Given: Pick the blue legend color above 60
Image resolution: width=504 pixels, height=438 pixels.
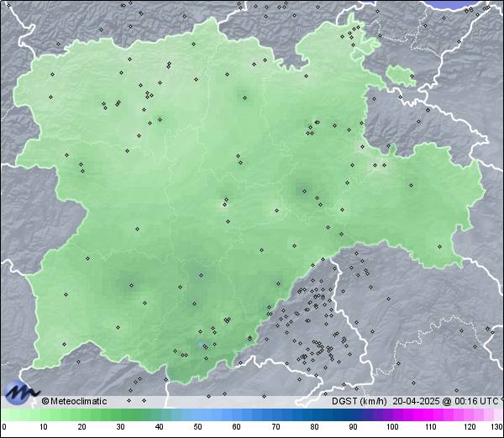Looking at the screenshot, I should pyautogui.click(x=237, y=414).
